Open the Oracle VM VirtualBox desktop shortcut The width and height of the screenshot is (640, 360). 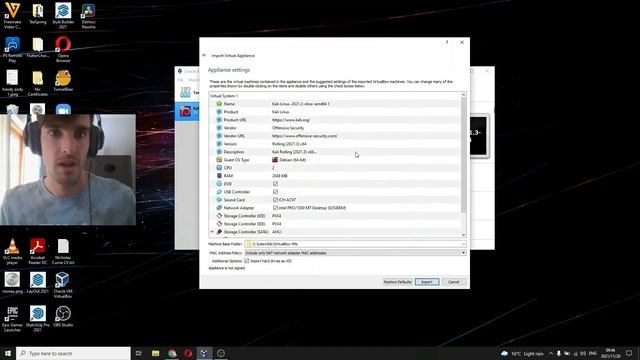(63, 285)
